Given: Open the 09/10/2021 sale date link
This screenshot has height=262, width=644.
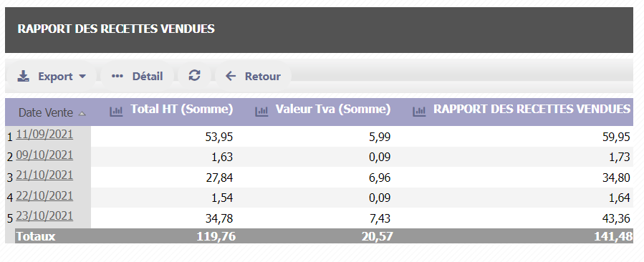Looking at the screenshot, I should click(44, 155).
